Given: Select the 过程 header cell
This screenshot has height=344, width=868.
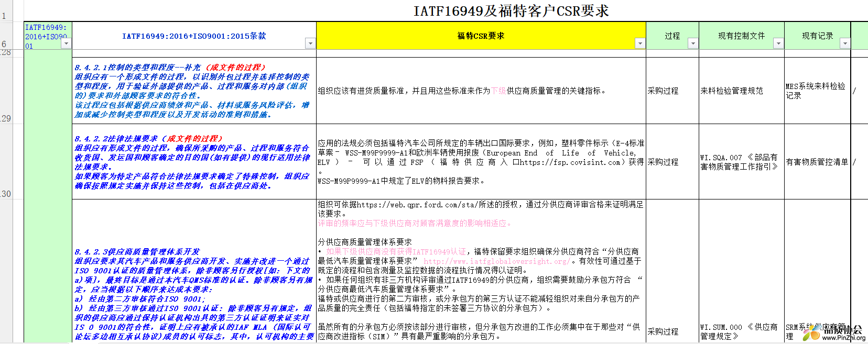Looking at the screenshot, I should pyautogui.click(x=672, y=36).
